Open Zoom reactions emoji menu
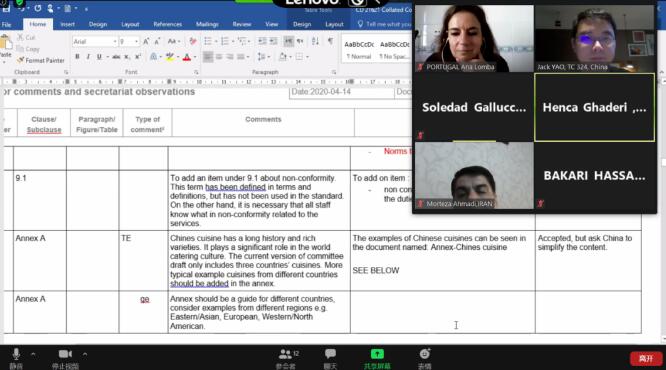This screenshot has width=666, height=370. (x=425, y=358)
